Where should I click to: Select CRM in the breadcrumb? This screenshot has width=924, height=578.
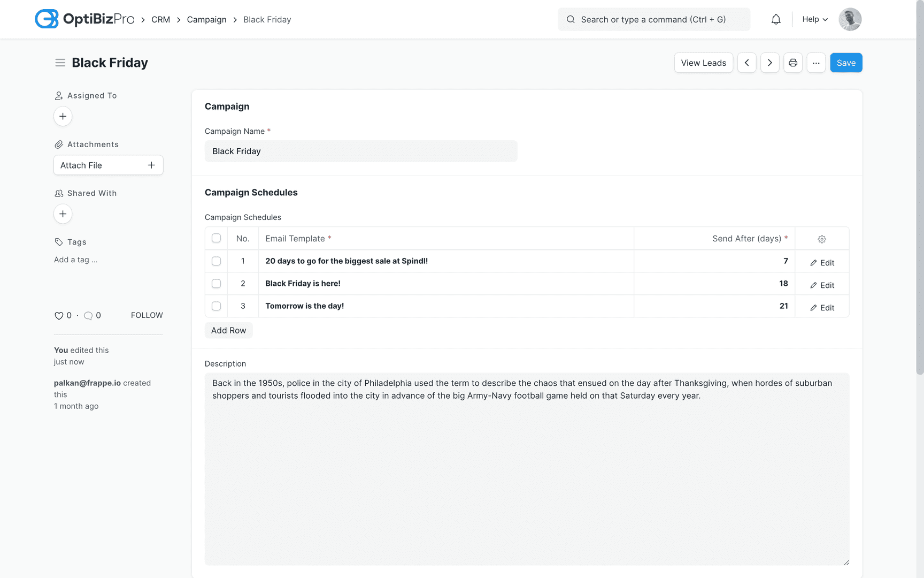(160, 19)
